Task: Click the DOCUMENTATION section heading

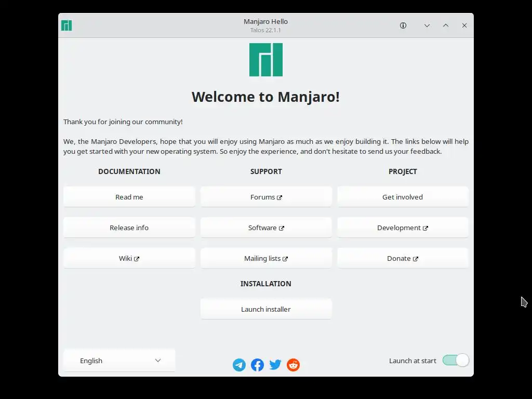Action: [x=129, y=171]
